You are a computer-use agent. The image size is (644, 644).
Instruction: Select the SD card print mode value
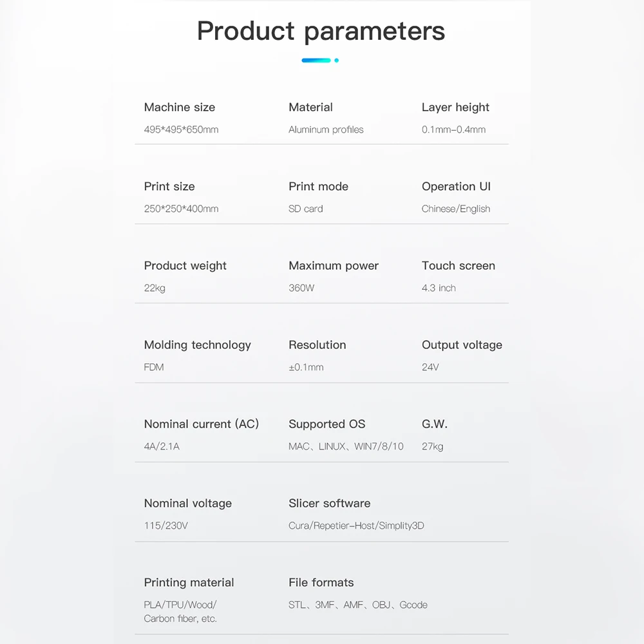[306, 209]
